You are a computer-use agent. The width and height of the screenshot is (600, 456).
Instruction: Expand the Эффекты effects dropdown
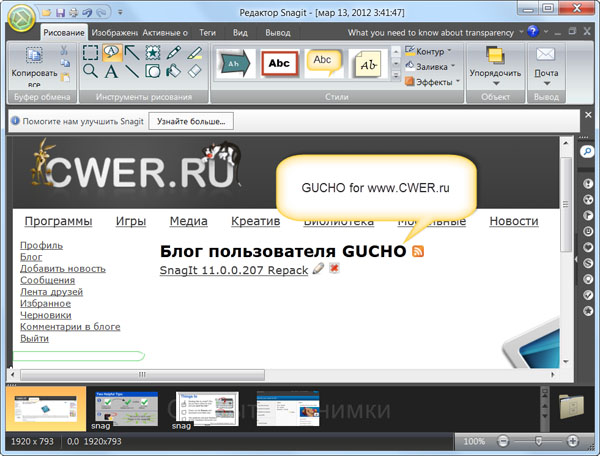point(433,82)
